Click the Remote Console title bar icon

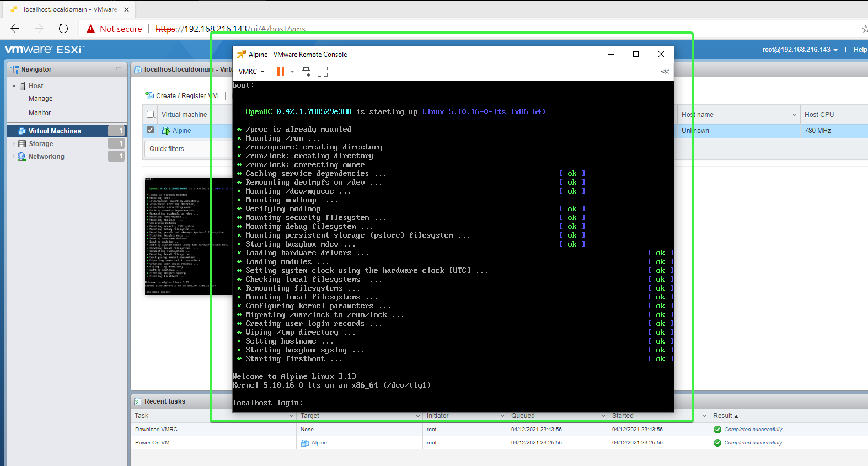click(x=241, y=54)
